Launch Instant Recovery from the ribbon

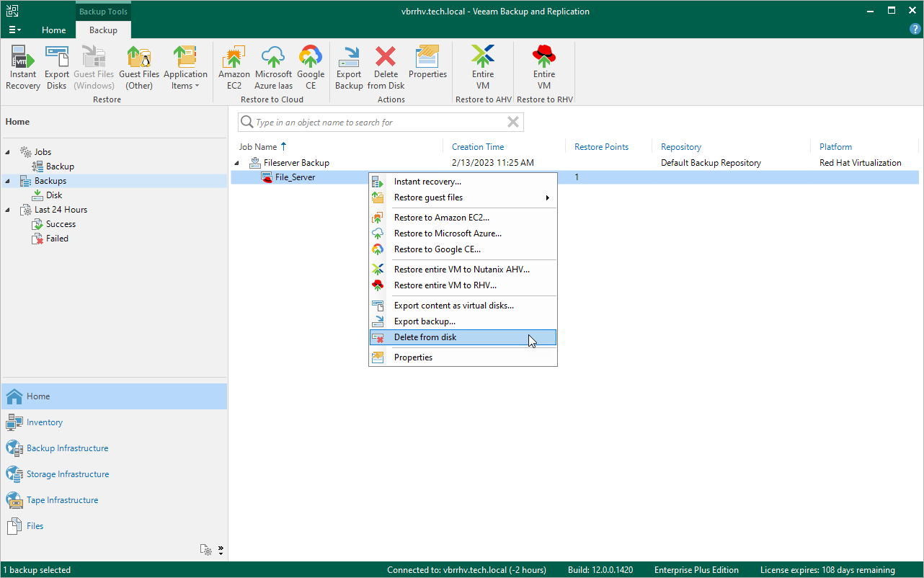tap(23, 68)
